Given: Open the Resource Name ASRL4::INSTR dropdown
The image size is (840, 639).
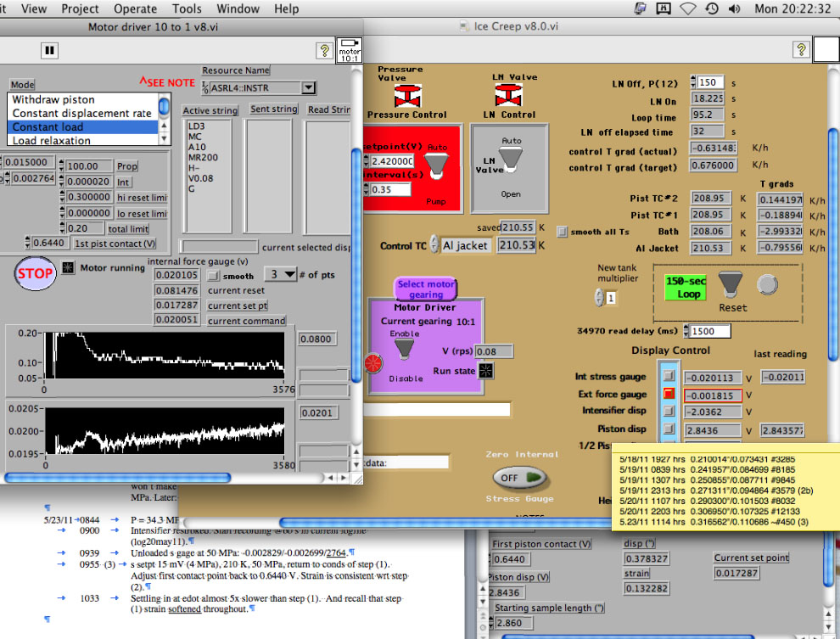Looking at the screenshot, I should (308, 87).
